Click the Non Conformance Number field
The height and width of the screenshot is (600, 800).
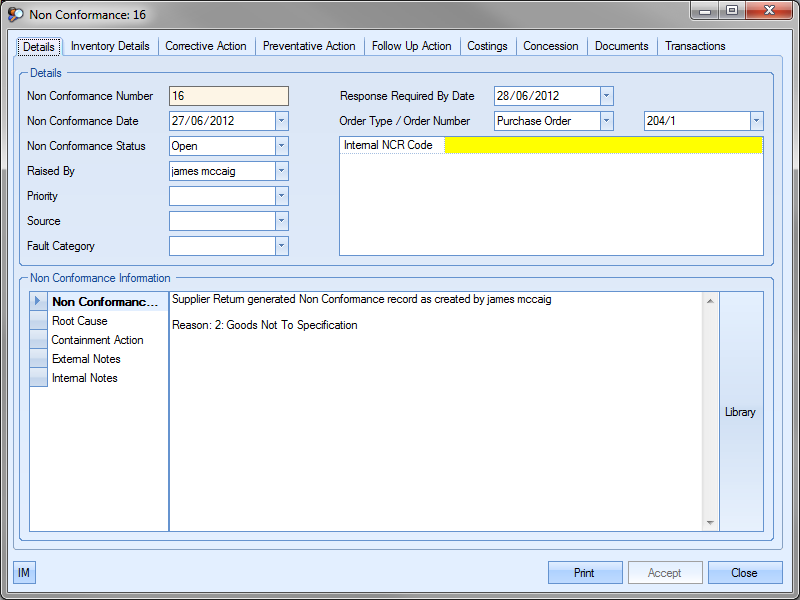click(x=229, y=96)
